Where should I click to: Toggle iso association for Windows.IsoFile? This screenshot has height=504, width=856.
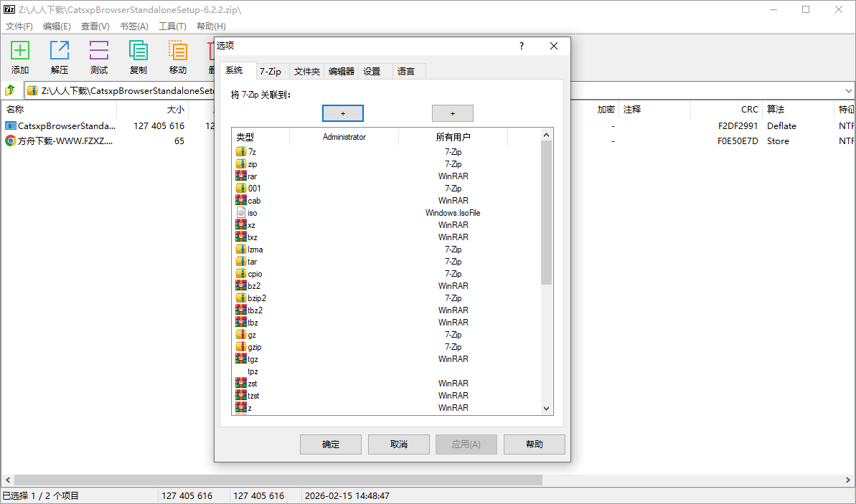(453, 212)
